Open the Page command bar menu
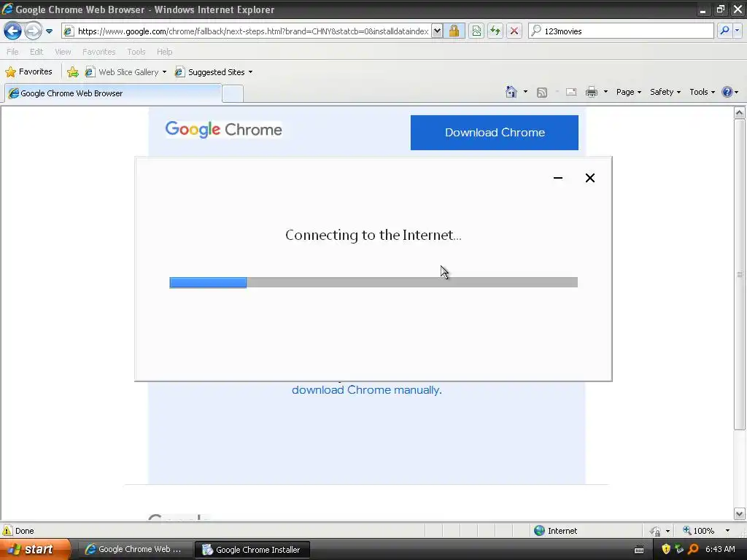747x560 pixels. pos(628,92)
